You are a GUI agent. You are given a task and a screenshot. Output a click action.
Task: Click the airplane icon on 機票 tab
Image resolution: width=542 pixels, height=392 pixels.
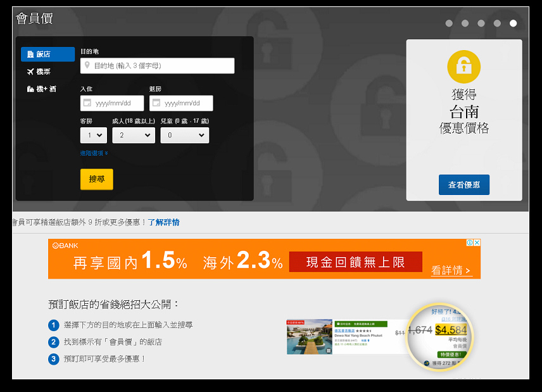30,72
